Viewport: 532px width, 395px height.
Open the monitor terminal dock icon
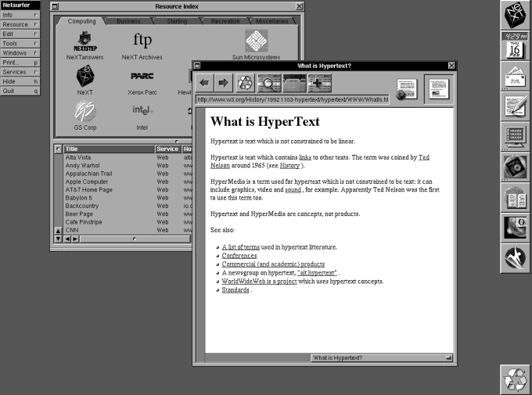click(x=515, y=136)
